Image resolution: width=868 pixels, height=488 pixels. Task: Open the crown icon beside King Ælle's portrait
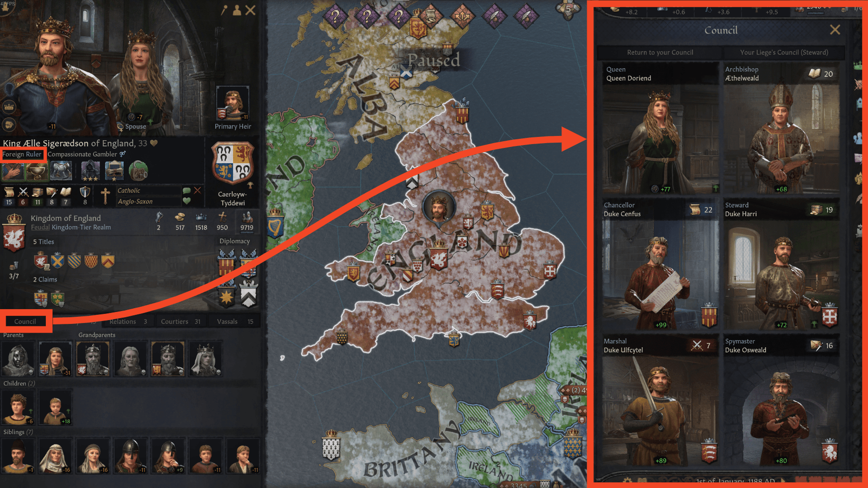9,107
